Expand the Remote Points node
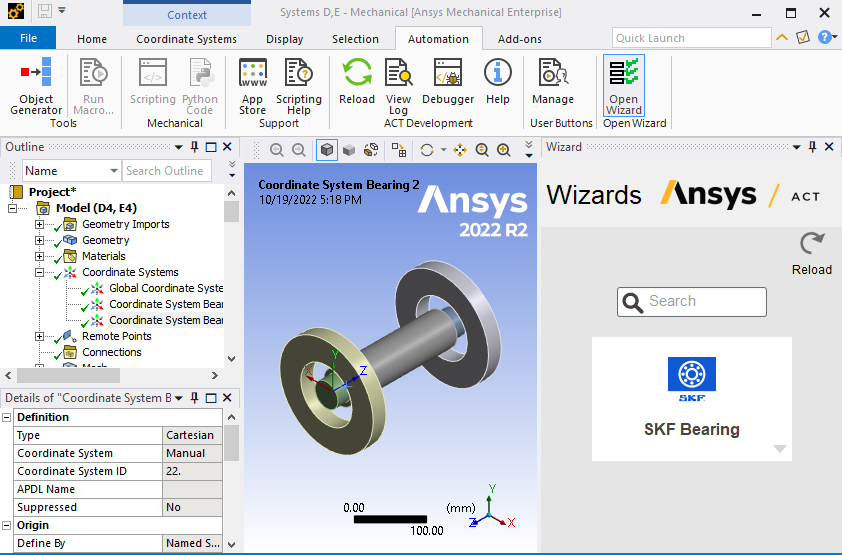 (x=39, y=337)
